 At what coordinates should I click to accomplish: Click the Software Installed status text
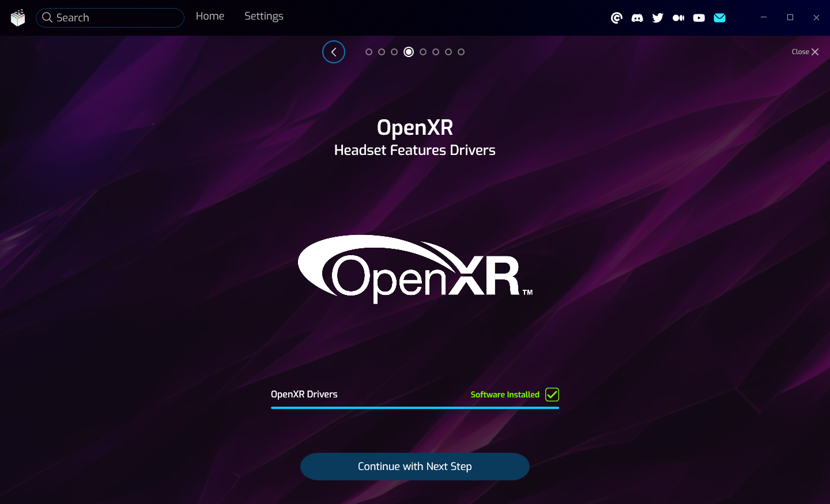505,395
